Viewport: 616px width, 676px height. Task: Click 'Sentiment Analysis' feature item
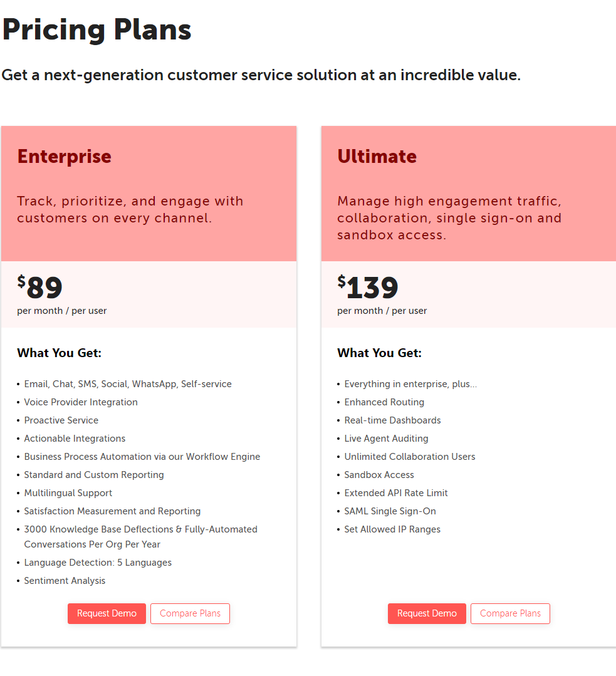[65, 580]
